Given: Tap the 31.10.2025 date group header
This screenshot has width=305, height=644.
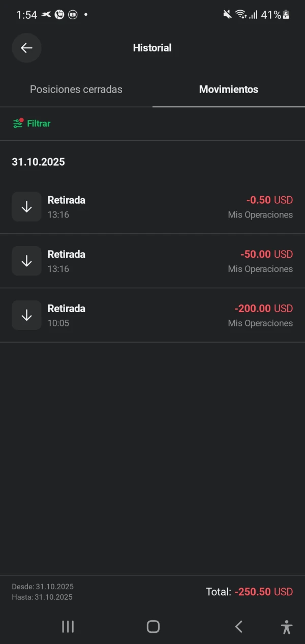Looking at the screenshot, I should (39, 162).
